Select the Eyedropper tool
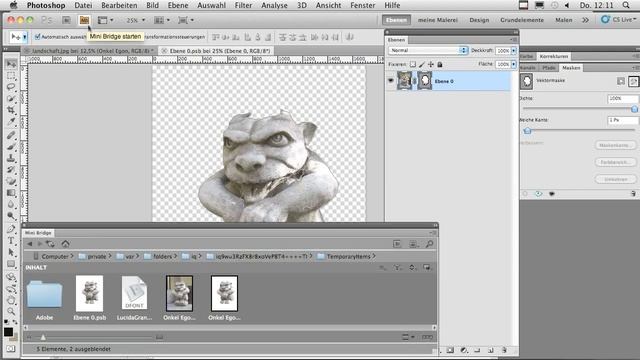 (11, 121)
